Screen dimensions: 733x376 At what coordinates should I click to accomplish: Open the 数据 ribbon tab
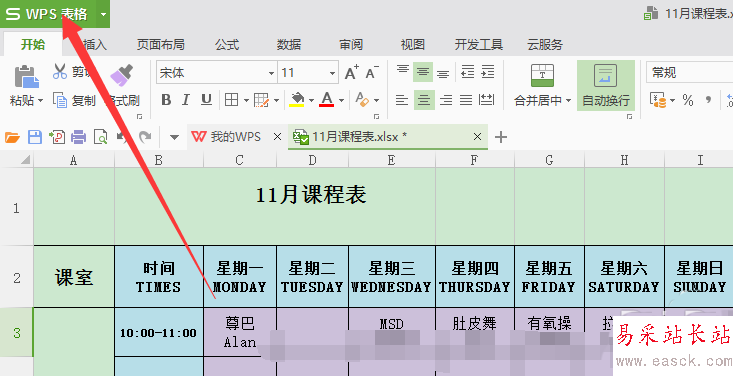click(x=288, y=44)
